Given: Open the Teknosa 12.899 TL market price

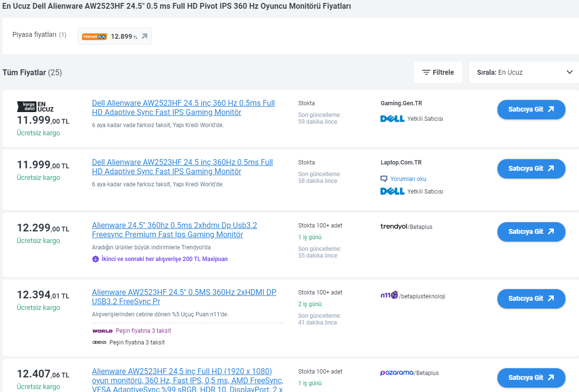Looking at the screenshot, I should (x=115, y=36).
